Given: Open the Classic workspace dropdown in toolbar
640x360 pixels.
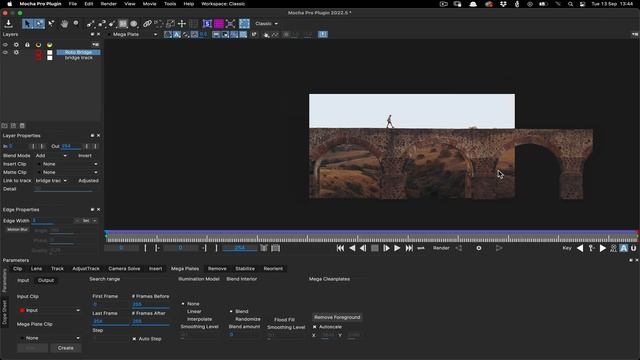Looking at the screenshot, I should click(x=267, y=24).
